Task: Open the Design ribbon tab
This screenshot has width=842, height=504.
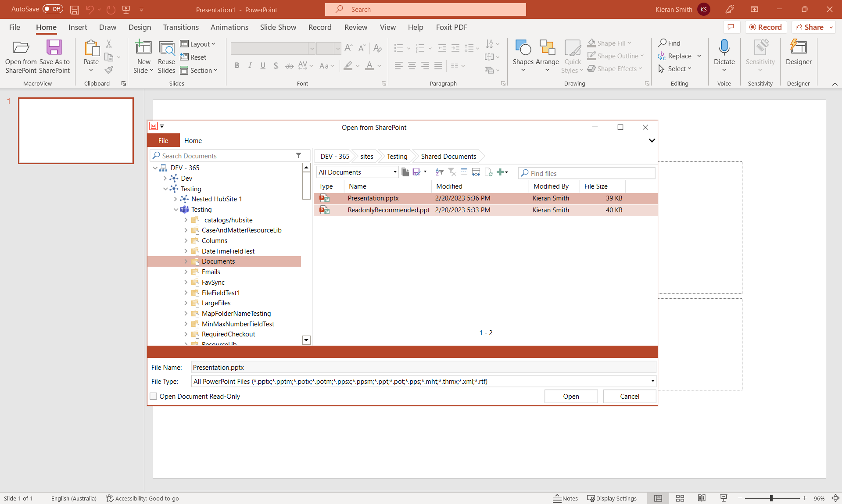Action: click(140, 27)
